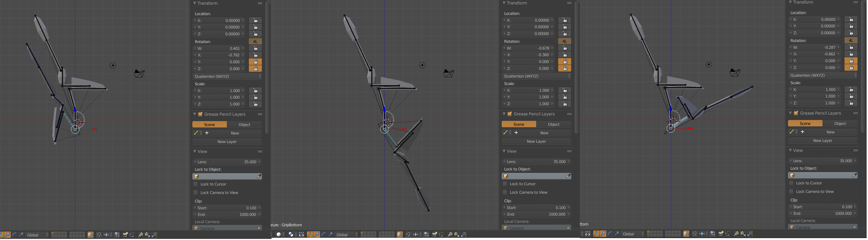
Task: Open Quaternion (WXYZ) rotation mode dropdown left panel
Action: pos(227,76)
